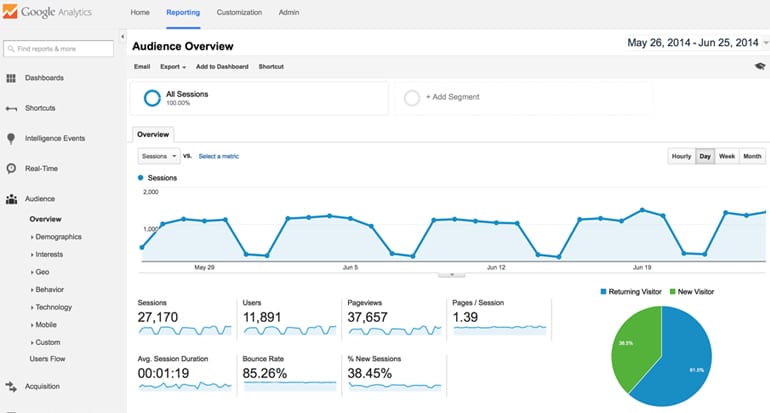Click the graduation cap education icon
The image size is (770, 413).
point(760,66)
